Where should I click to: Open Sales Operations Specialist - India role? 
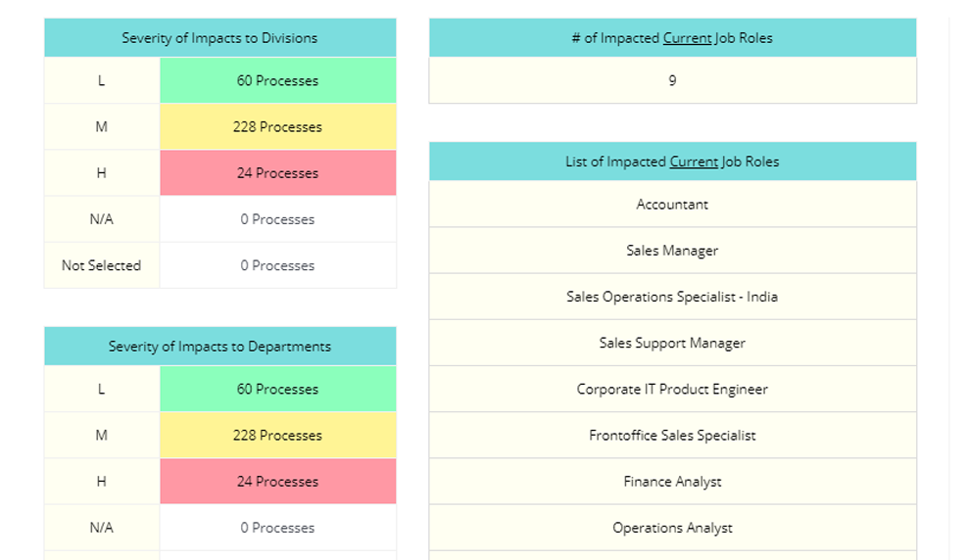pyautogui.click(x=672, y=297)
